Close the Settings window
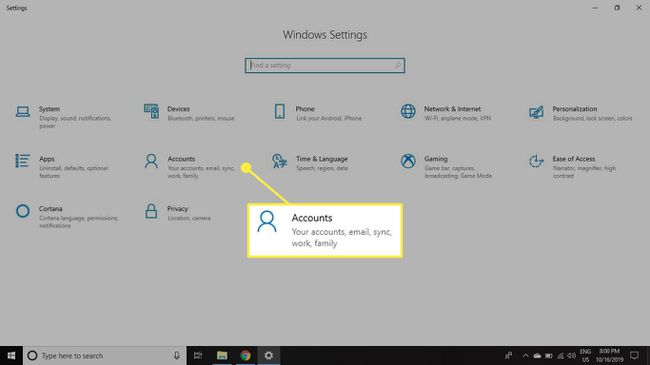This screenshot has height=365, width=650. tap(639, 8)
